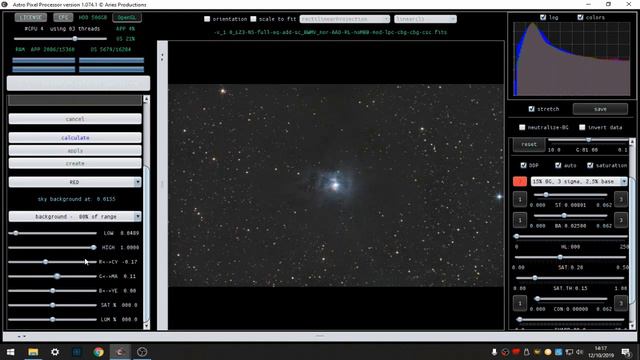Screen dimensions: 640x360
Task: Click the volume speaker tray icon
Action: coord(580,352)
